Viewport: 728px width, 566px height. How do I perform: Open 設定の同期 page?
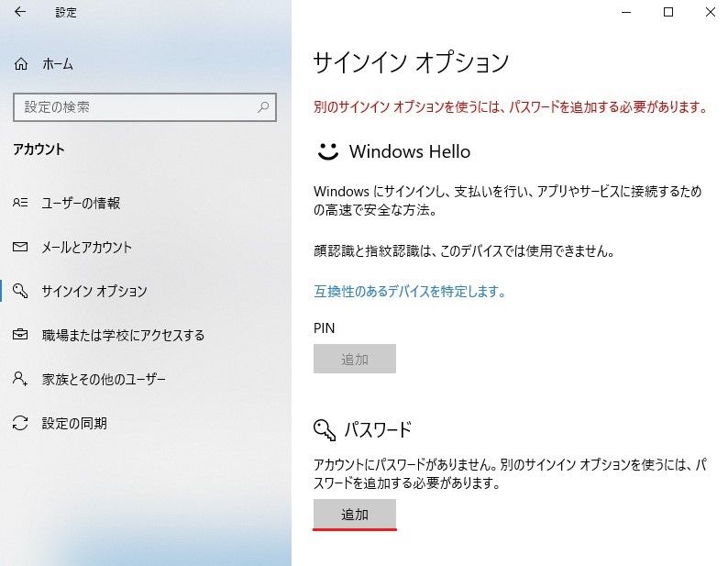(74, 423)
